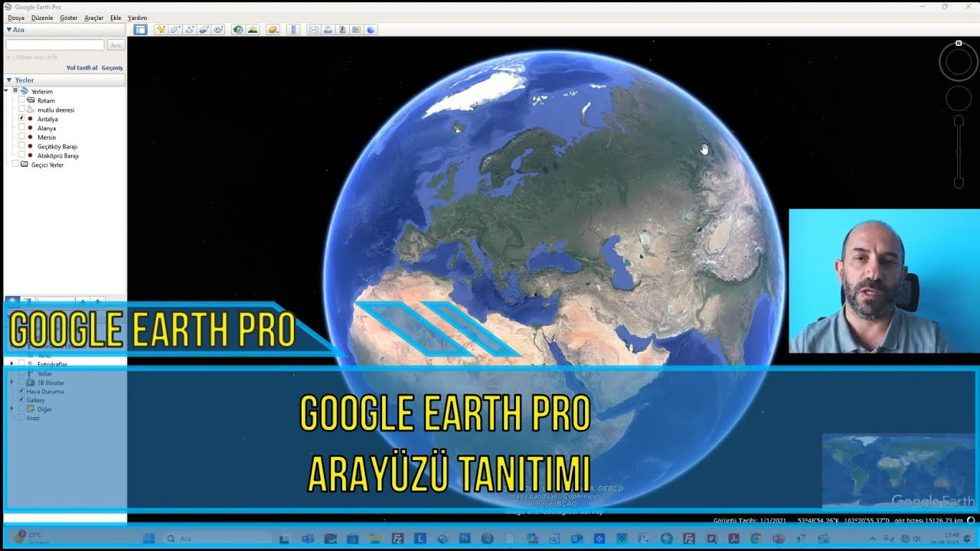Click inside the Google Earth search field
Image resolution: width=980 pixels, height=551 pixels.
[55, 45]
